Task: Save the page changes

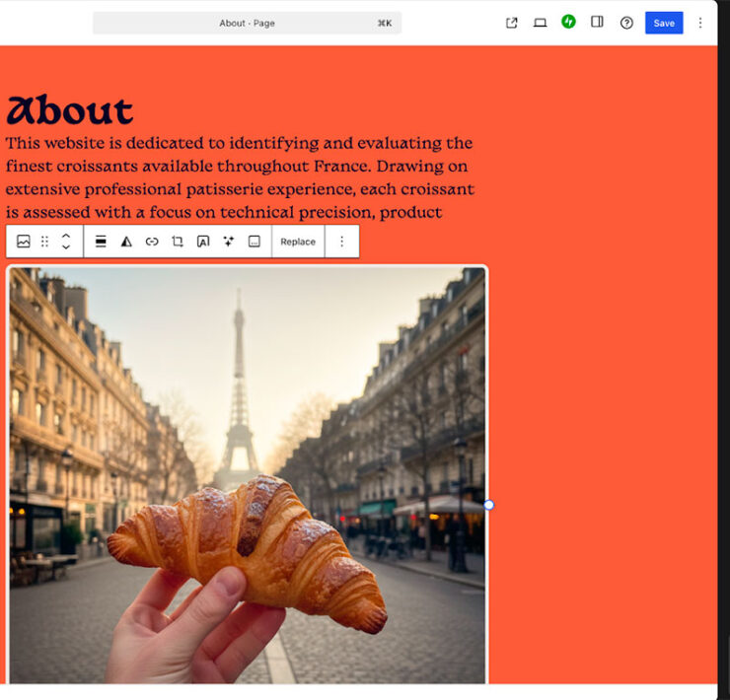Action: tap(664, 23)
